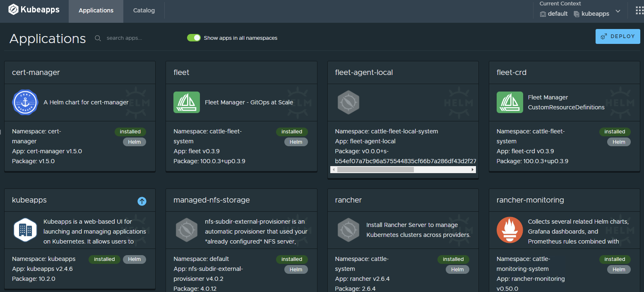Click the managed-nfs-storage placeholder icon
The image size is (644, 292).
point(187,230)
